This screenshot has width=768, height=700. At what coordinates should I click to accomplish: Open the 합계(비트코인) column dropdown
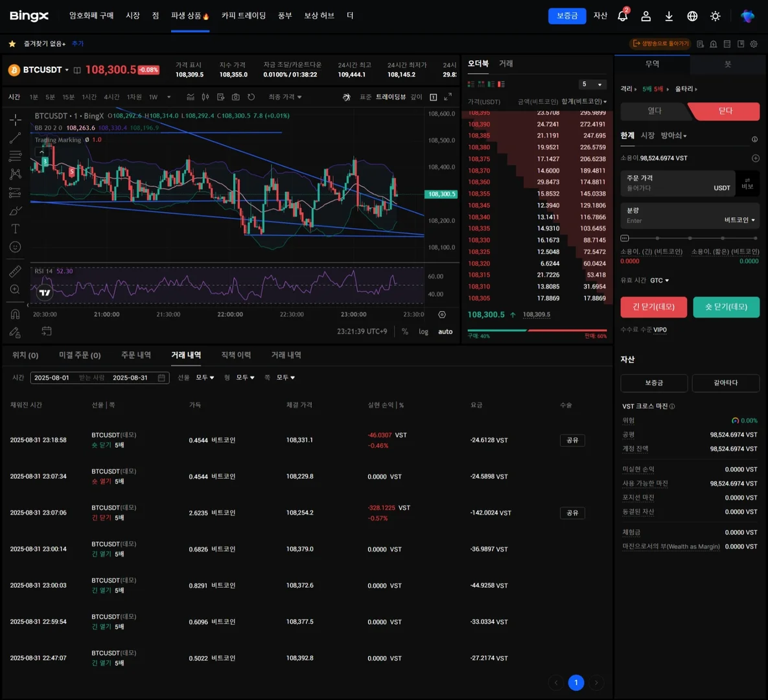[584, 101]
